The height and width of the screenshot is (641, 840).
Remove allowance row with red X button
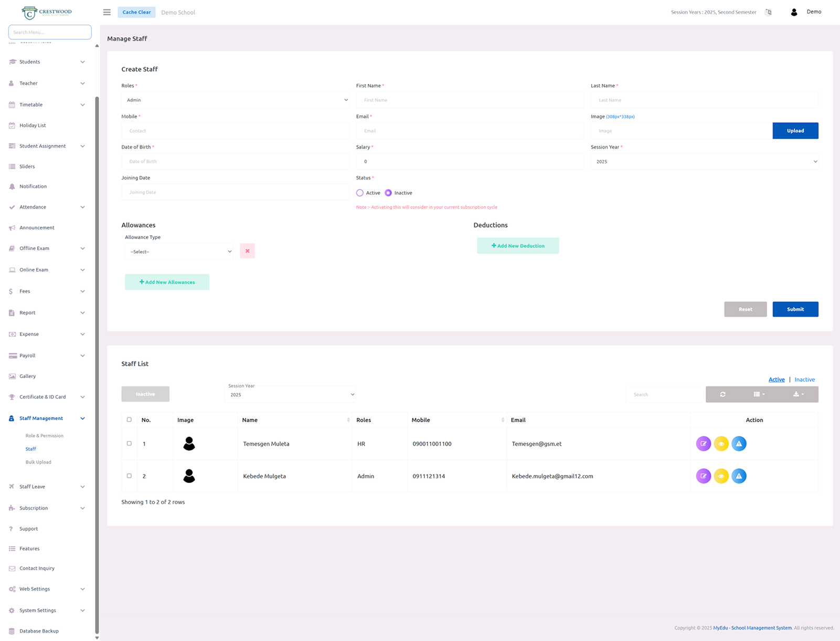click(247, 251)
